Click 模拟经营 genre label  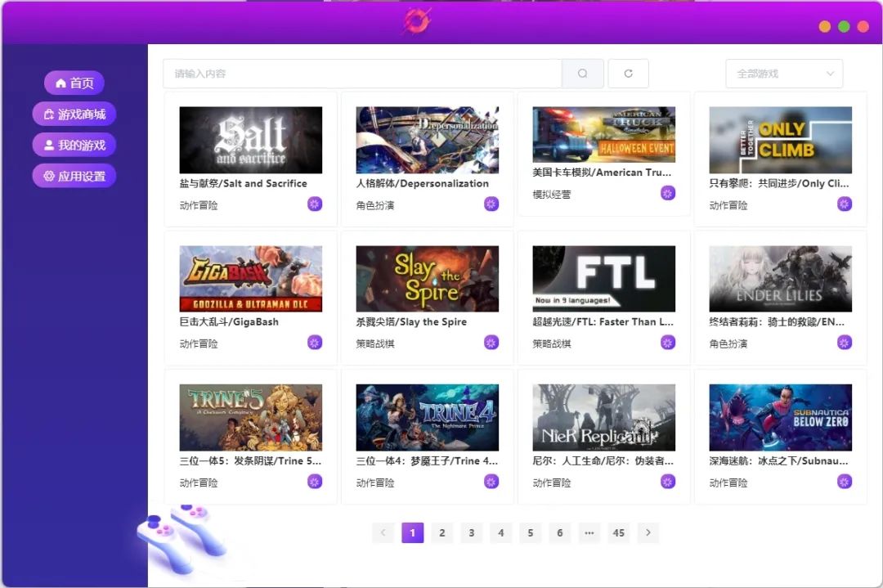551,195
